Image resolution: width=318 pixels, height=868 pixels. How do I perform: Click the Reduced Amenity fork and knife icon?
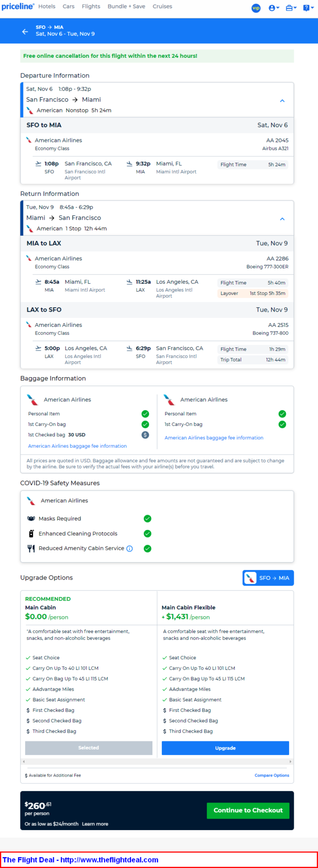31,548
